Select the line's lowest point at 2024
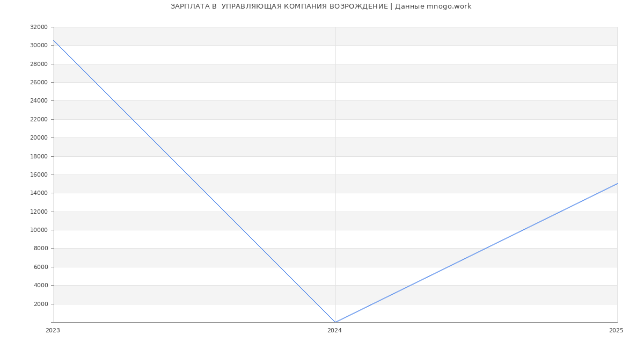The width and height of the screenshot is (644, 349). [335, 322]
